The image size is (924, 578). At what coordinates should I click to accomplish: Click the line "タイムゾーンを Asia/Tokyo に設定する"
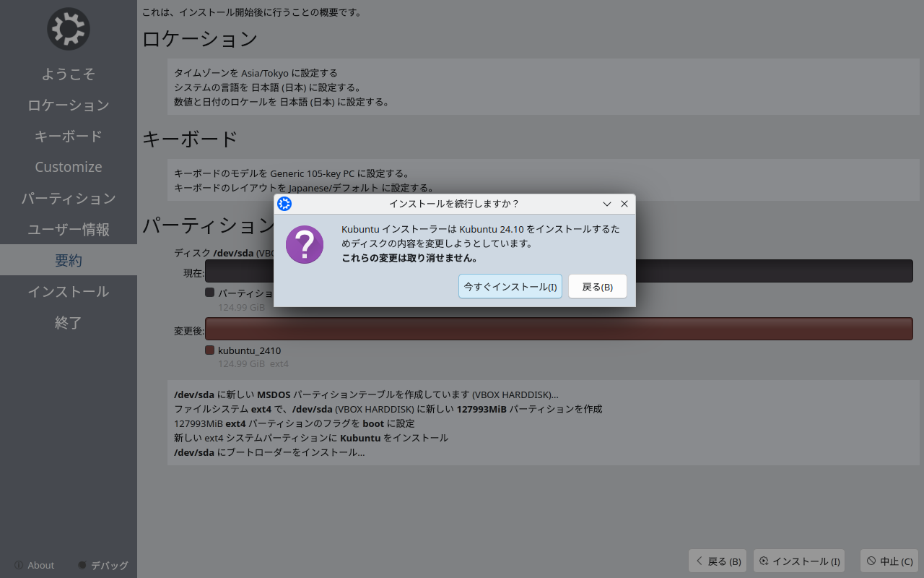pos(256,73)
